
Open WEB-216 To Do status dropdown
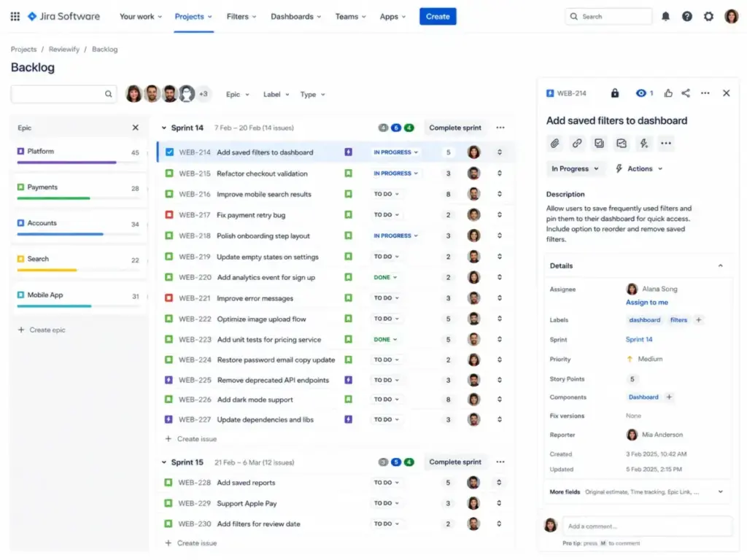click(x=387, y=194)
